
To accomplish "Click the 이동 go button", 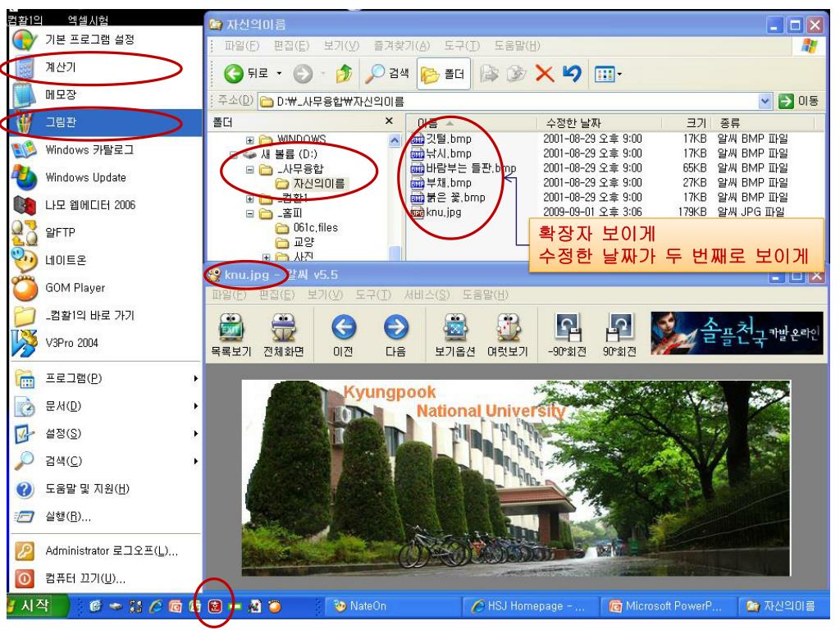I will click(x=798, y=101).
